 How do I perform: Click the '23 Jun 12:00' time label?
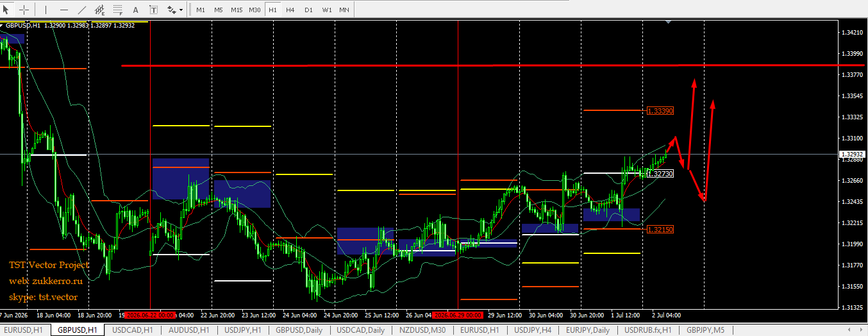pos(258,315)
